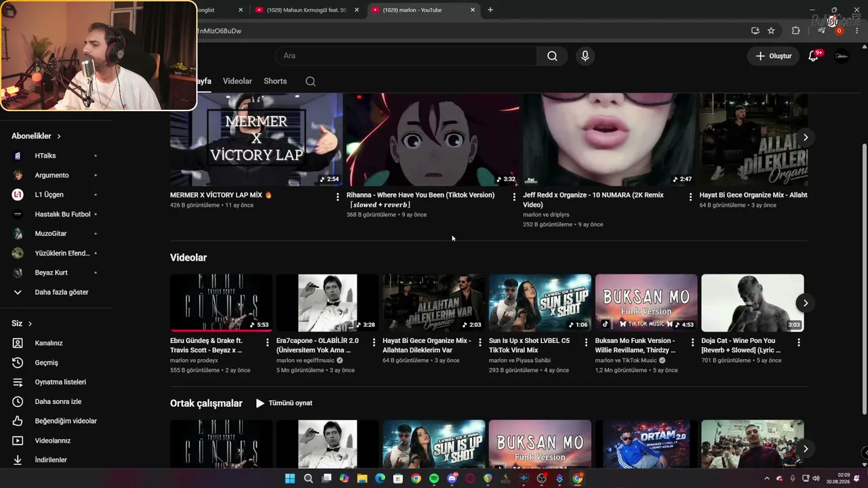Open options for Buksan Mo Funk Version video

coord(692,342)
